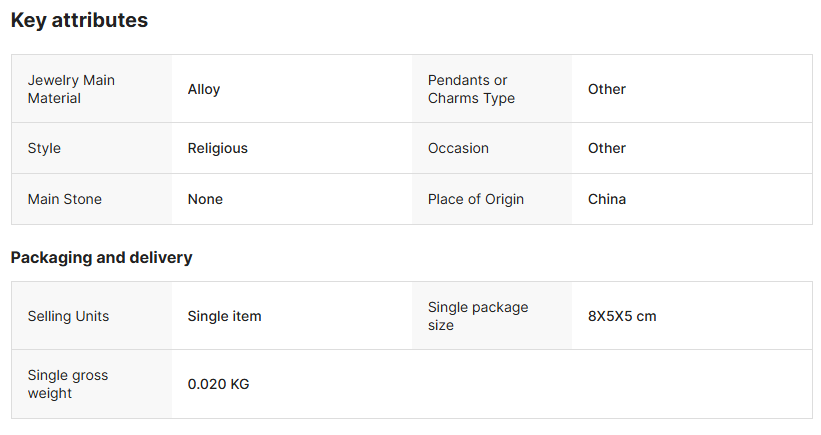Click the Packaging and delivery heading

pyautogui.click(x=101, y=257)
